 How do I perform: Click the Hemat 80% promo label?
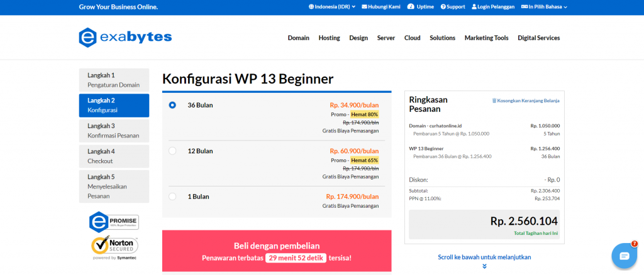coord(364,114)
